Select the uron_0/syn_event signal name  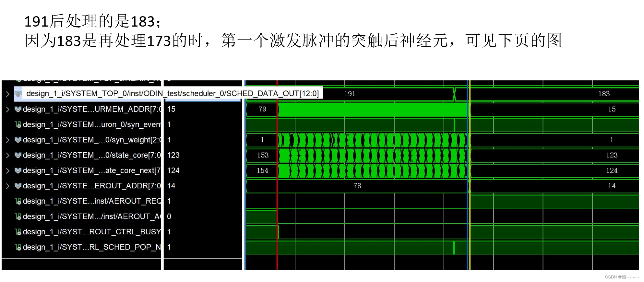pos(92,124)
